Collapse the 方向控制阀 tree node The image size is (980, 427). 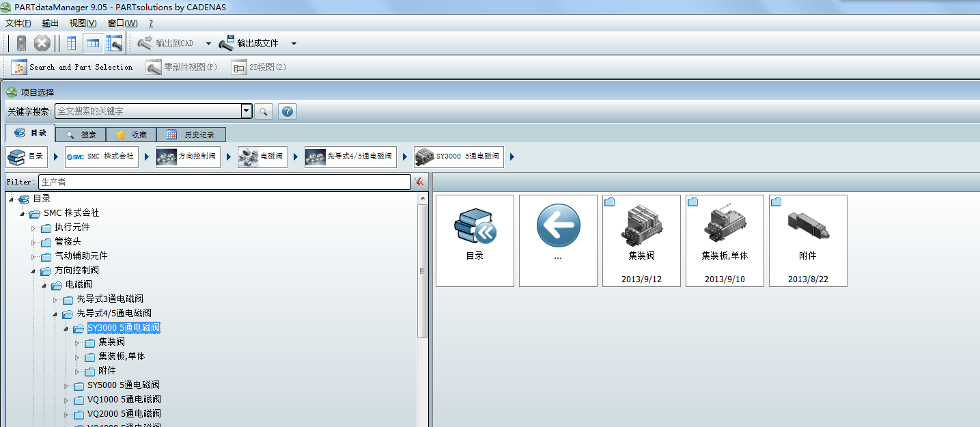tap(33, 271)
